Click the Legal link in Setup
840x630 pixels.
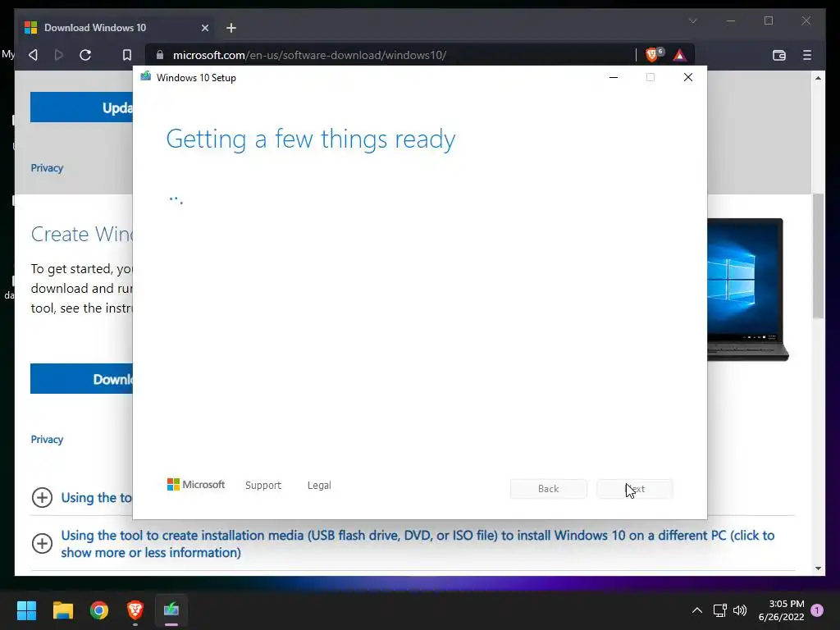click(319, 486)
